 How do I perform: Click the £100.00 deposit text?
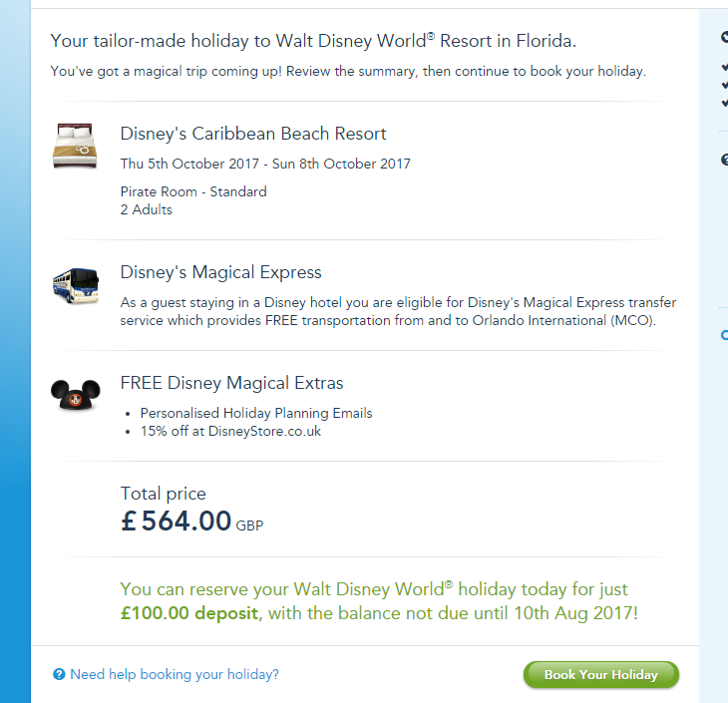click(x=188, y=612)
